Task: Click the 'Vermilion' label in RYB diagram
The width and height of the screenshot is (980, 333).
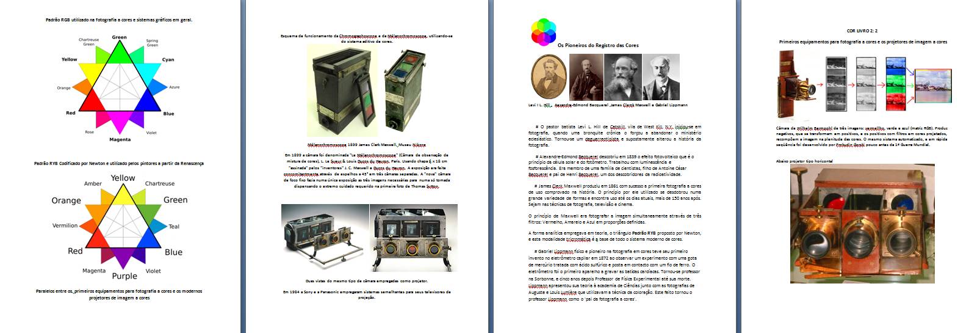Action: pos(65,225)
